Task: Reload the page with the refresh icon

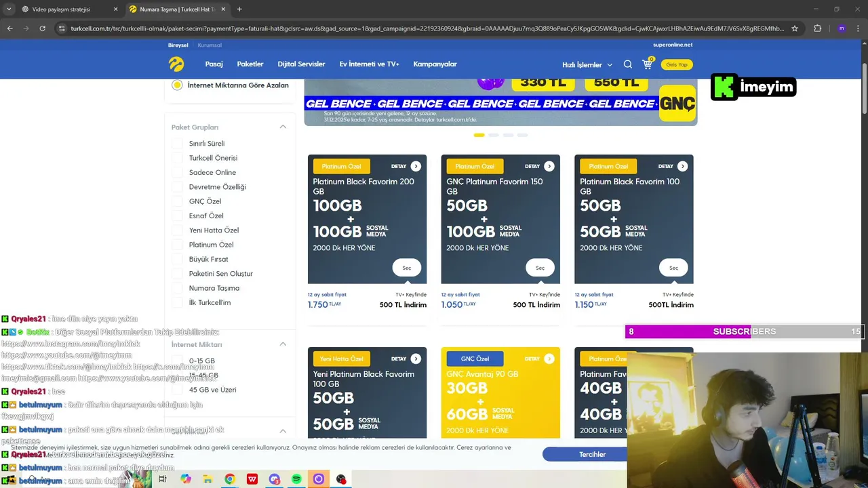Action: coord(42,28)
